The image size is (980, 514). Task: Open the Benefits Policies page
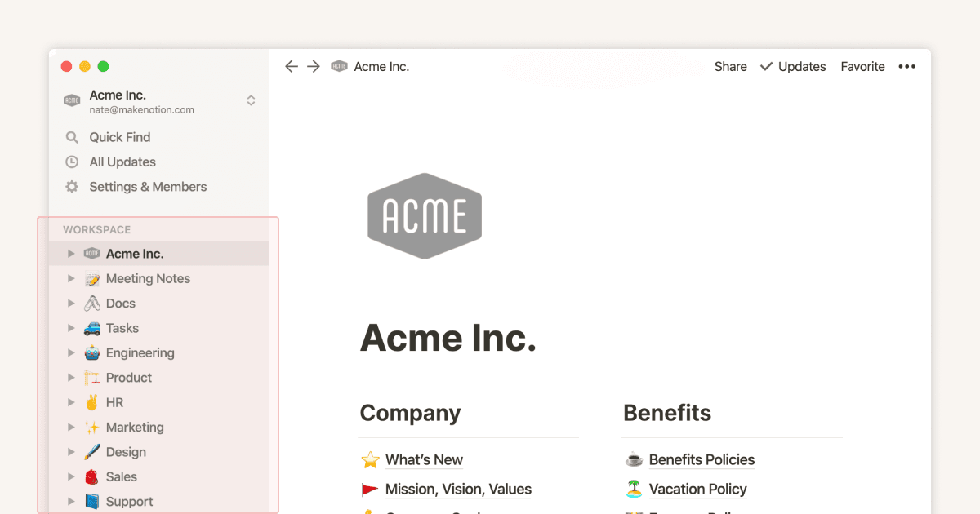702,459
